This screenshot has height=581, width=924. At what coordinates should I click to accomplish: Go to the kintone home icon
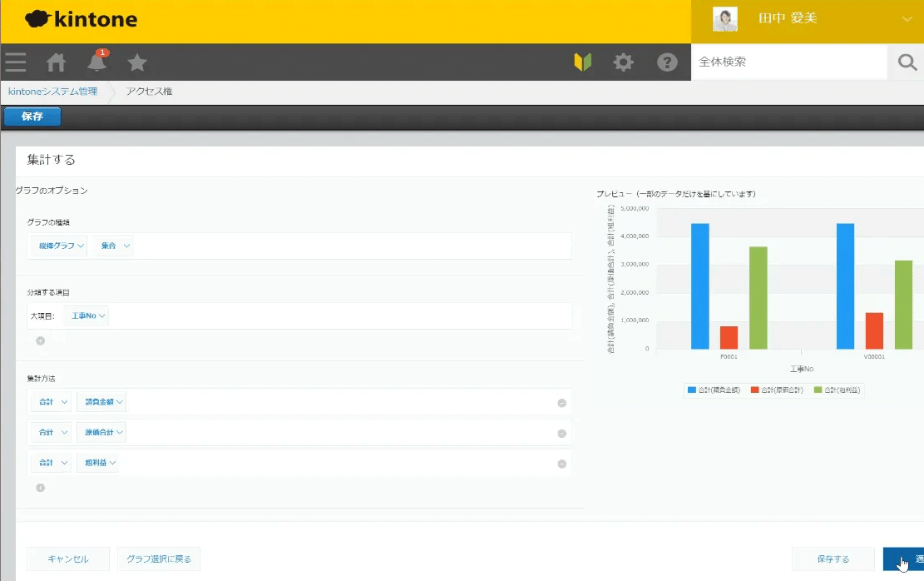click(x=56, y=62)
